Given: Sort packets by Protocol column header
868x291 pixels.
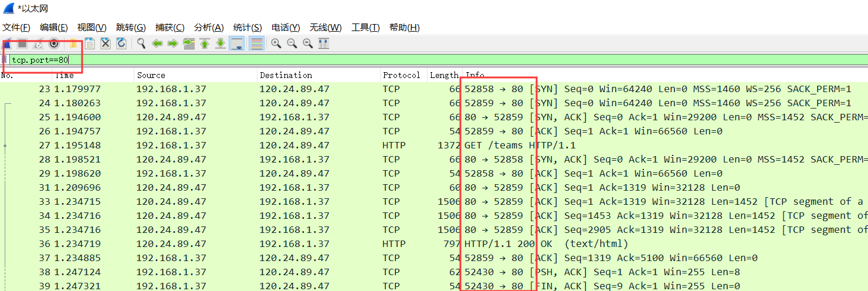Looking at the screenshot, I should 401,75.
